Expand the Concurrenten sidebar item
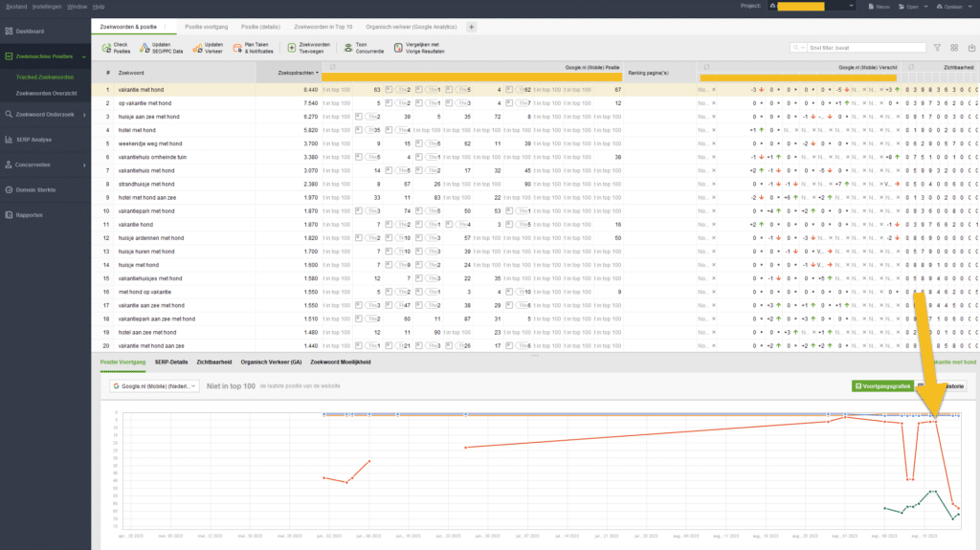980x550 pixels. pyautogui.click(x=84, y=165)
